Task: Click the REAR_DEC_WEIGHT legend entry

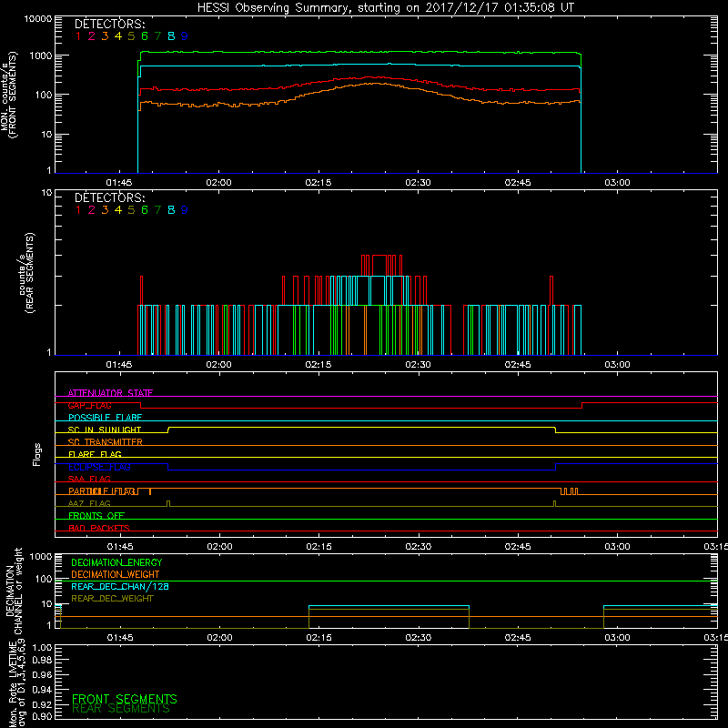Action: click(x=112, y=599)
